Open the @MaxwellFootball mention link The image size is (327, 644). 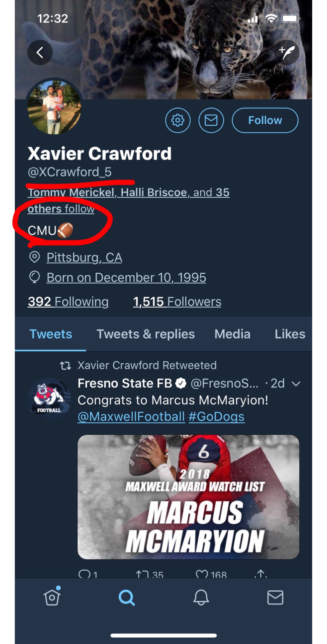tap(131, 416)
